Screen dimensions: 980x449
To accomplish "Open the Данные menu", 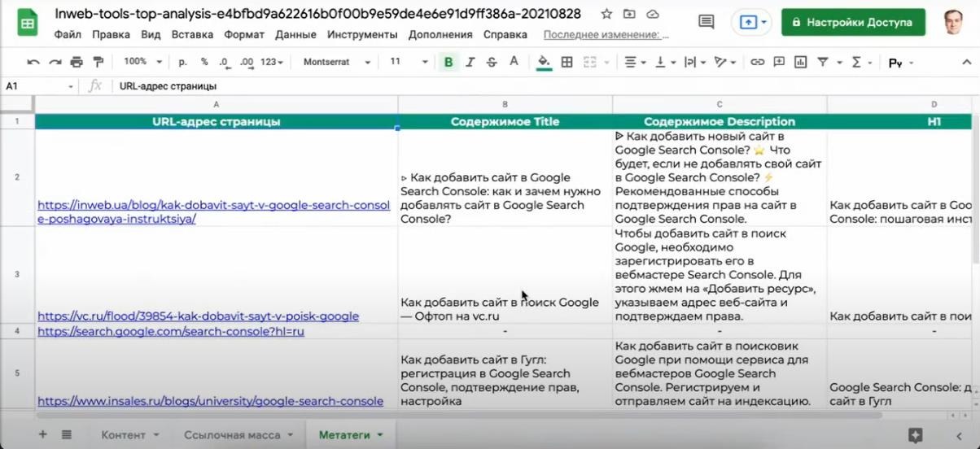I will point(296,35).
